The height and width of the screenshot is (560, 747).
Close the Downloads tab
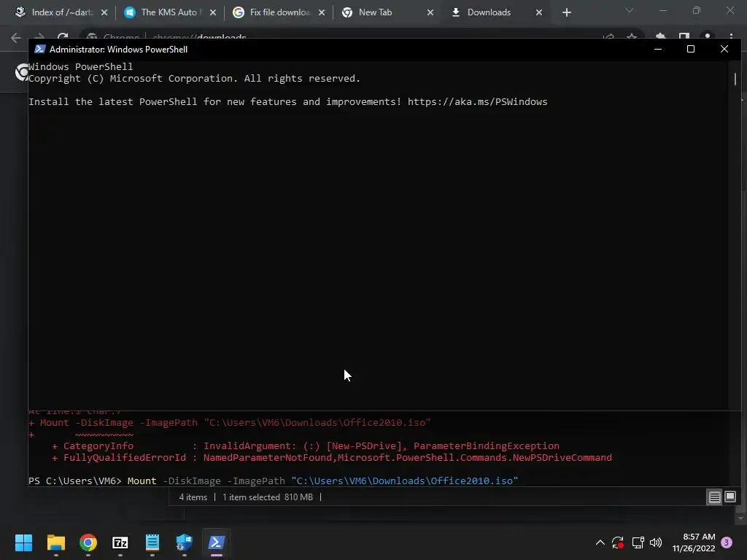(539, 13)
